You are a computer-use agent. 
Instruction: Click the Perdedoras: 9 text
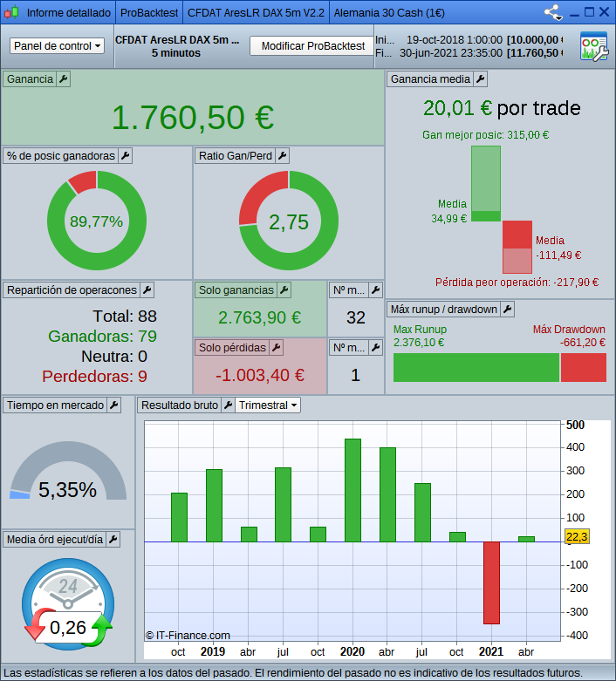pos(95,376)
